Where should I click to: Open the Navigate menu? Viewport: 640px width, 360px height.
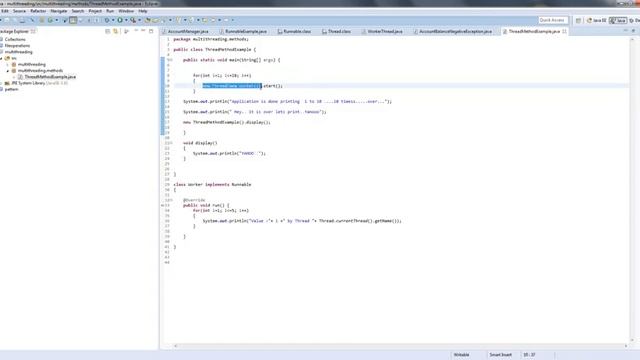point(59,11)
